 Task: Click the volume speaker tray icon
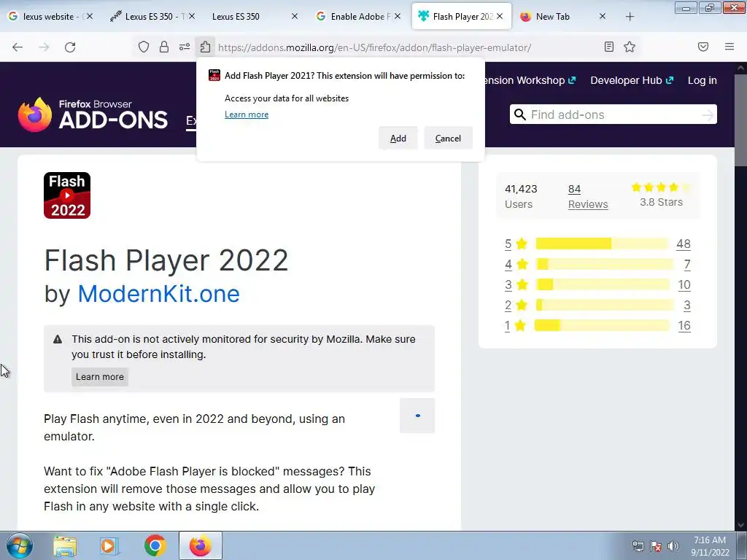pos(673,546)
